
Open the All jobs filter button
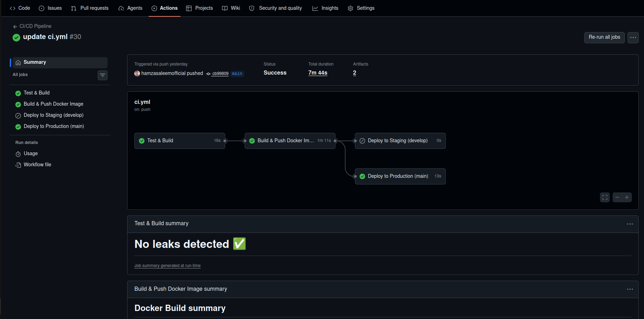103,75
